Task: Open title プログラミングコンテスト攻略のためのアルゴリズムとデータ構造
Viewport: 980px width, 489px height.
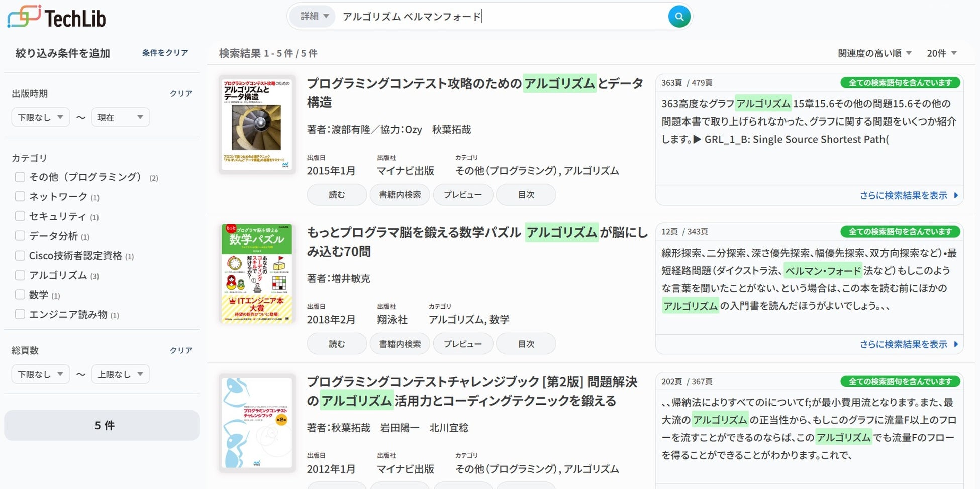Action: point(475,92)
